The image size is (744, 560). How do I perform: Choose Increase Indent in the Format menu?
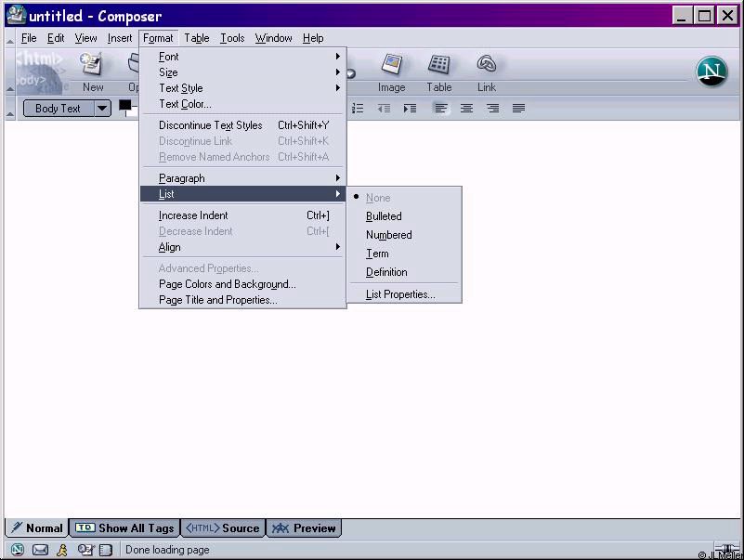point(244,215)
